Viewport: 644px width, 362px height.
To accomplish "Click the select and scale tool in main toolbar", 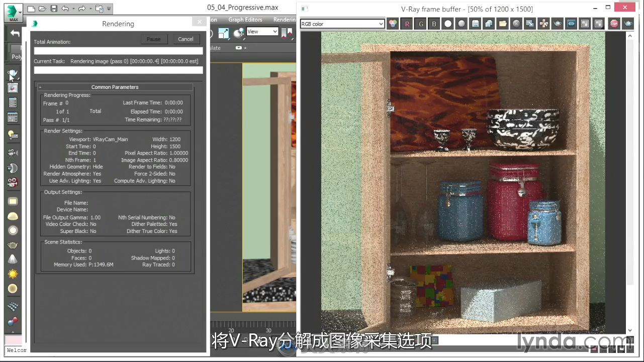I will (223, 33).
